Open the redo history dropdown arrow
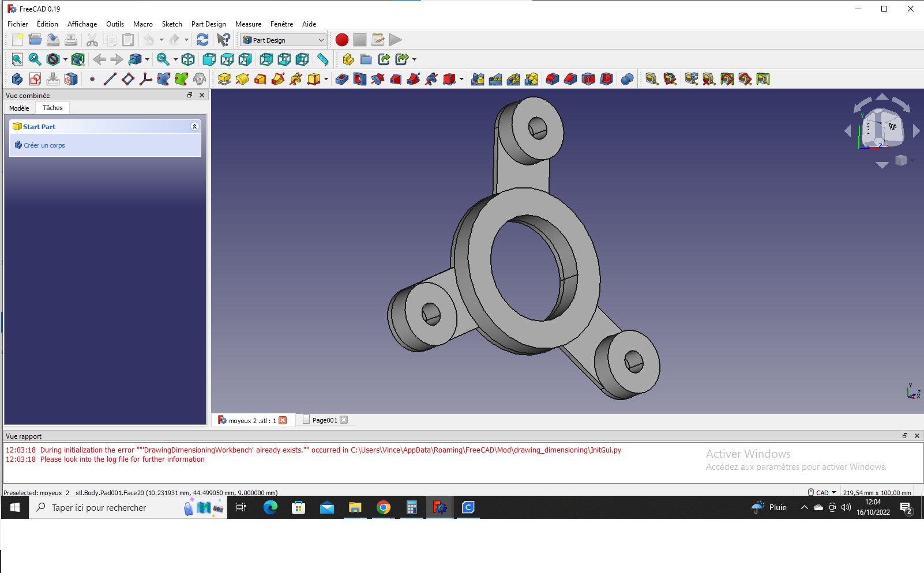Viewport: 924px width, 573px height. coord(186,40)
